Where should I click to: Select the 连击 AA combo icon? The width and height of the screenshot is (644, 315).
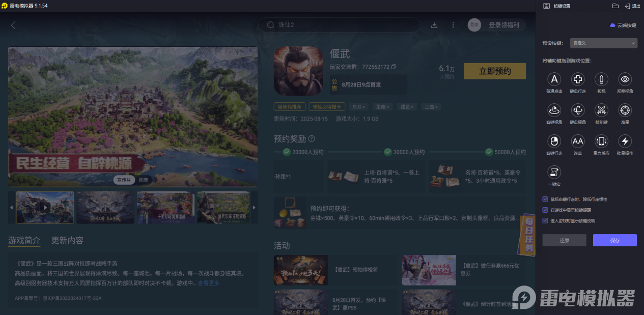577,141
